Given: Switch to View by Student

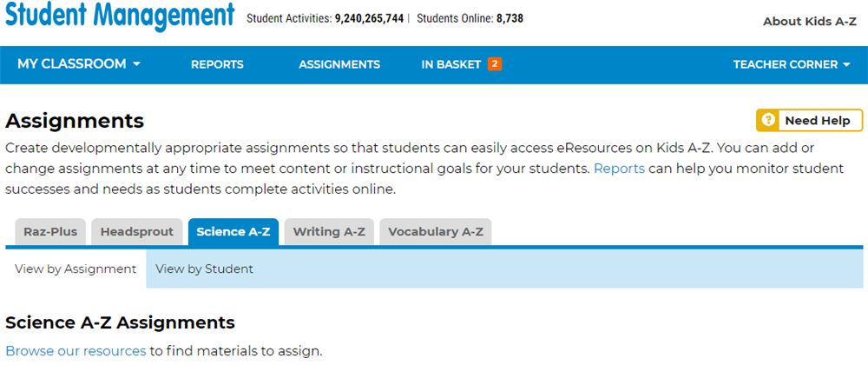Looking at the screenshot, I should 205,269.
